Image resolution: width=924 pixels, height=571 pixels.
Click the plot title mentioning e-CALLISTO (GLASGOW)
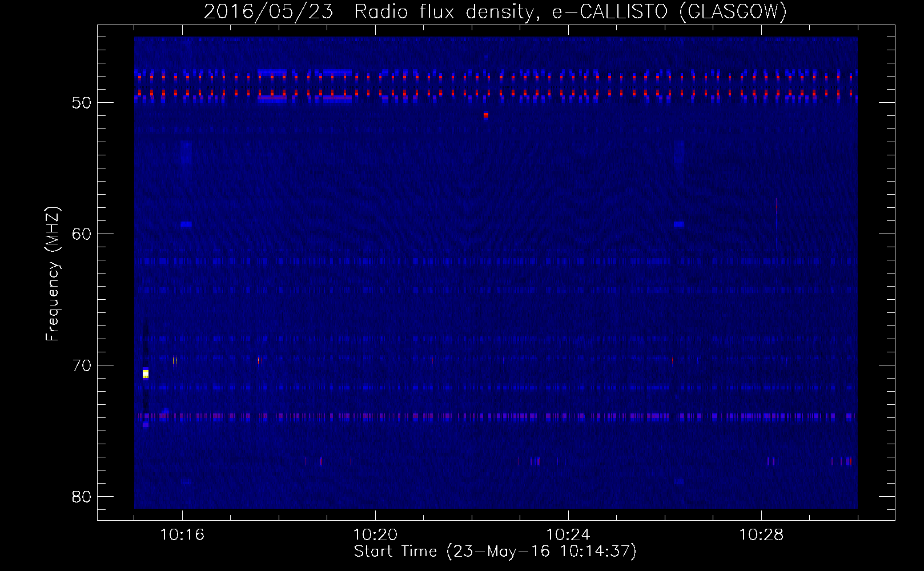click(495, 11)
